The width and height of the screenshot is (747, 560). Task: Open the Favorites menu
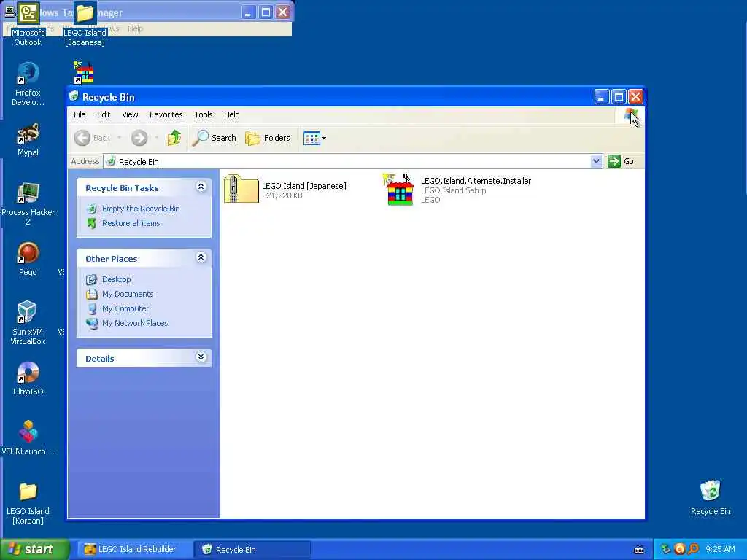point(166,114)
